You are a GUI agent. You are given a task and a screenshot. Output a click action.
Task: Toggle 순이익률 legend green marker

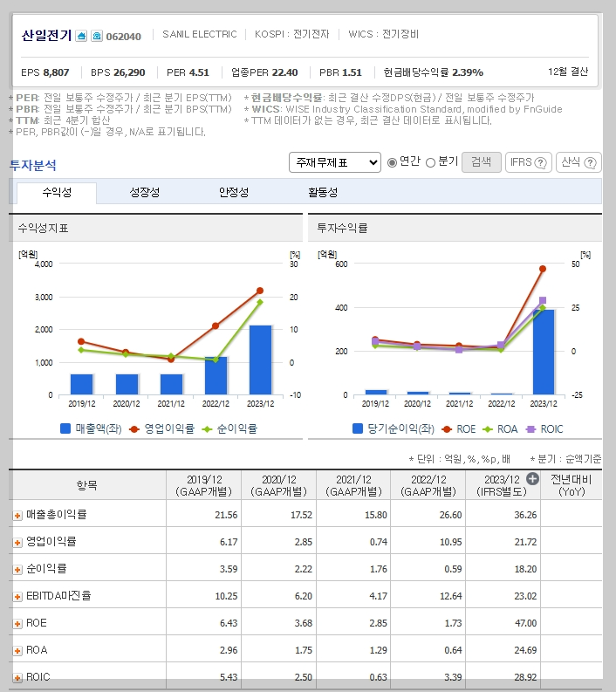tap(207, 429)
